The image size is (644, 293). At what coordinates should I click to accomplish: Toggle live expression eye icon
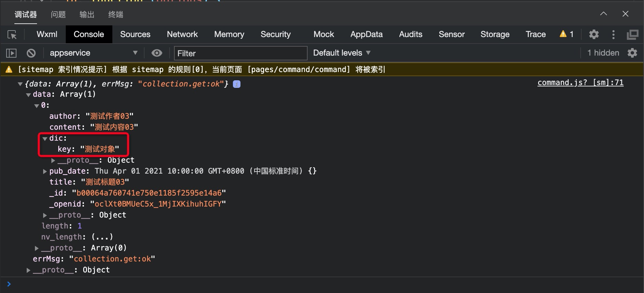(x=157, y=53)
